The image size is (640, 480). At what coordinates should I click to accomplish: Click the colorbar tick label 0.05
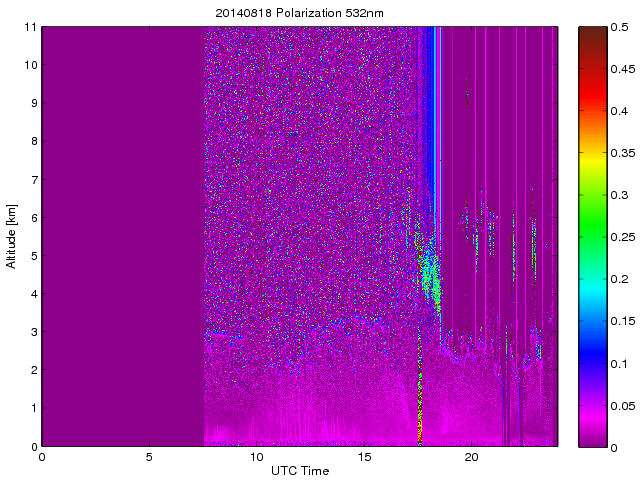(x=623, y=406)
